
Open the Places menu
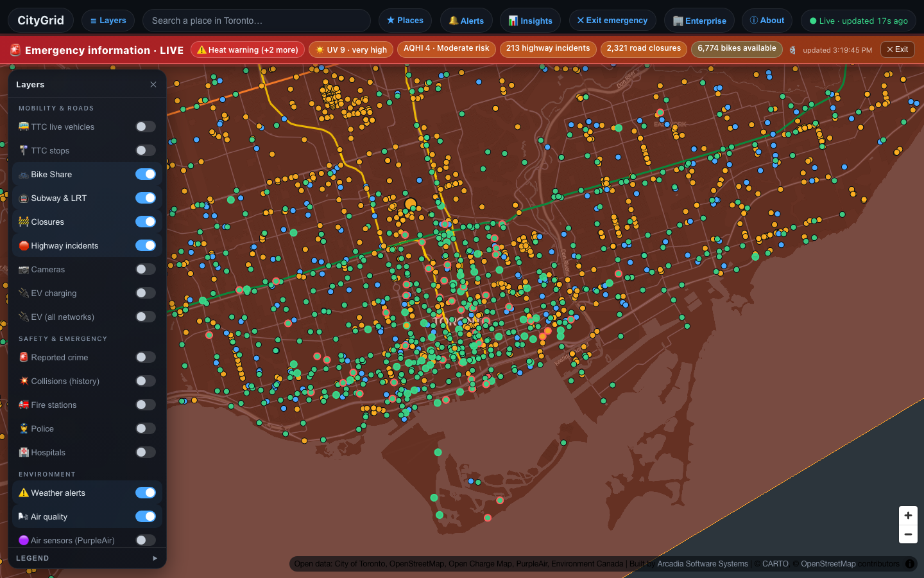[x=405, y=21]
